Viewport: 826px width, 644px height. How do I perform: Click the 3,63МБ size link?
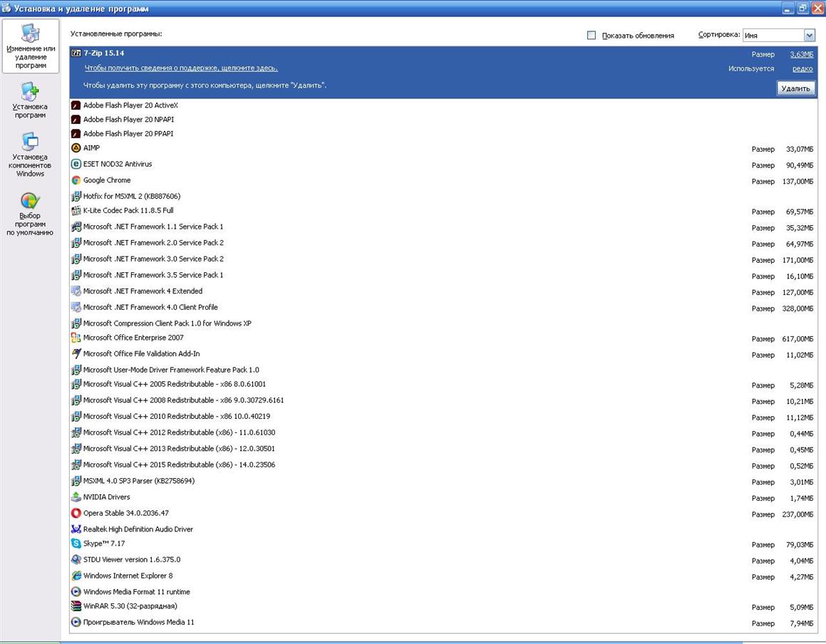[x=802, y=54]
